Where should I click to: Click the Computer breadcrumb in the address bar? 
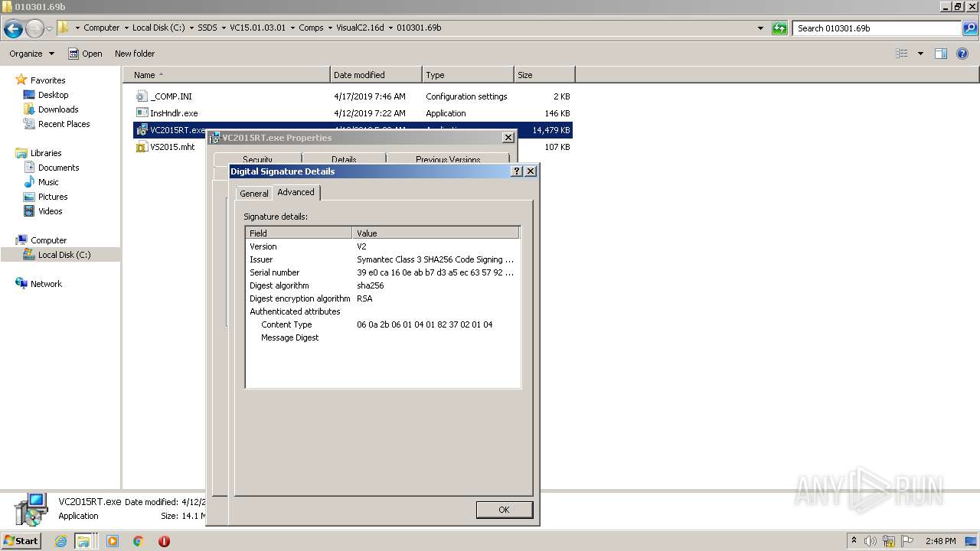pos(101,28)
